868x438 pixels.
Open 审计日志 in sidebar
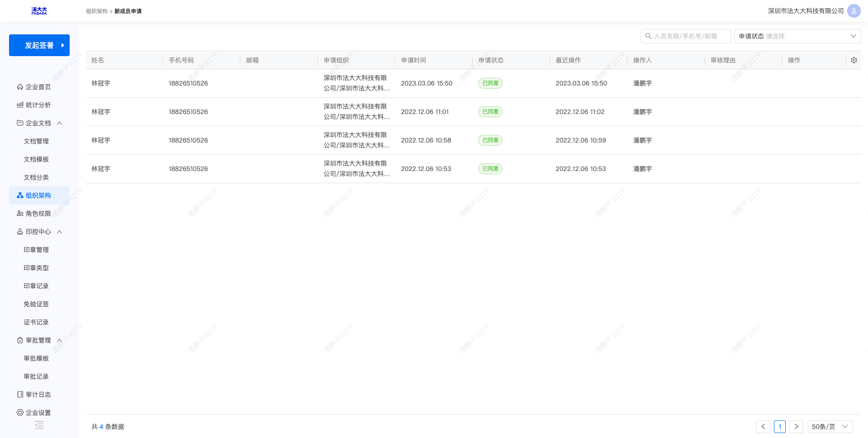38,395
